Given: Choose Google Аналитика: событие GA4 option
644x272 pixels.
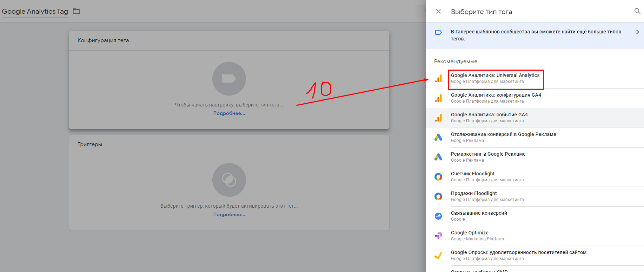Looking at the screenshot, I should point(489,118).
